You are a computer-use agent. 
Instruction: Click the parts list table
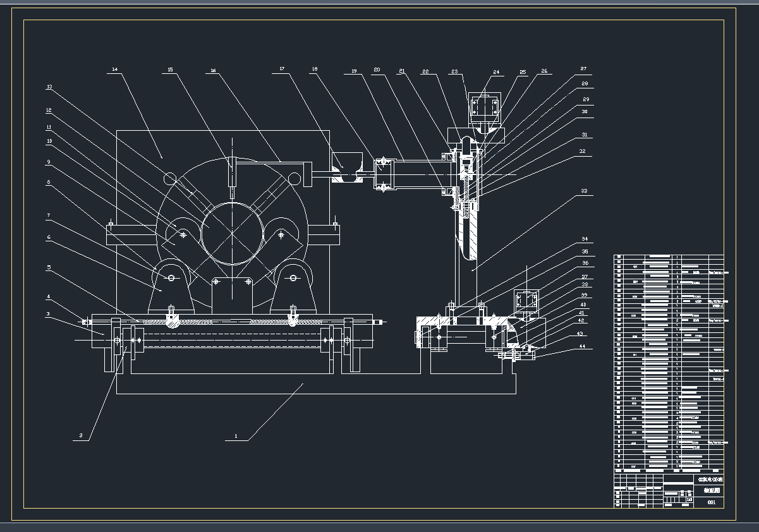click(669, 363)
